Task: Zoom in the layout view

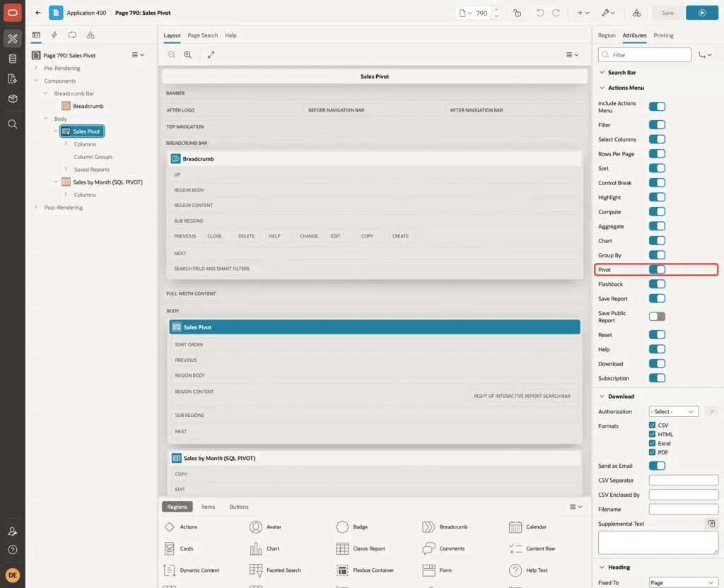Action: coord(188,54)
